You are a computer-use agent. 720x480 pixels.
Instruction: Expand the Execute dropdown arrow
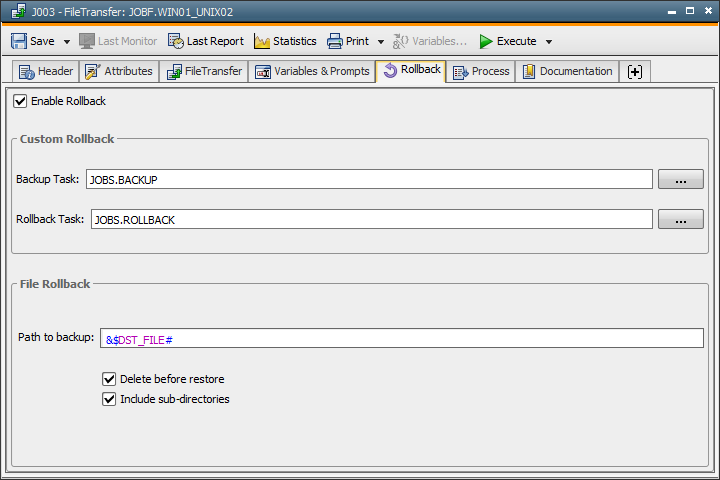(549, 42)
